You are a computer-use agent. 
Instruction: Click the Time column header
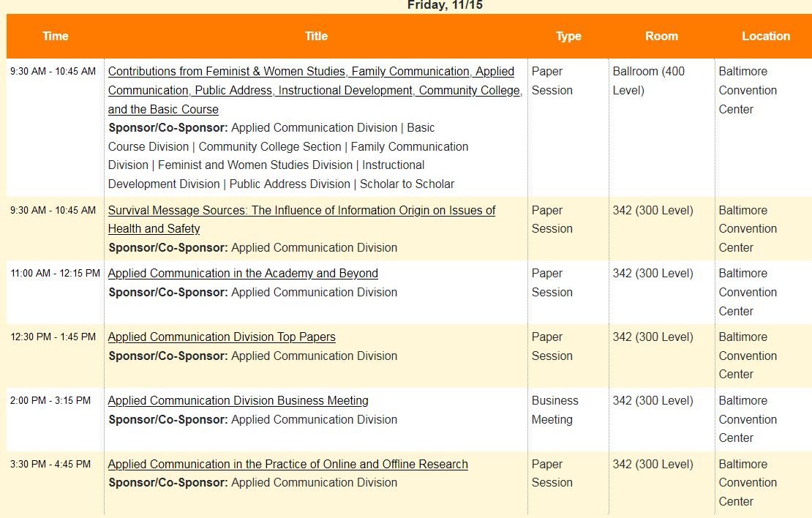tap(56, 37)
